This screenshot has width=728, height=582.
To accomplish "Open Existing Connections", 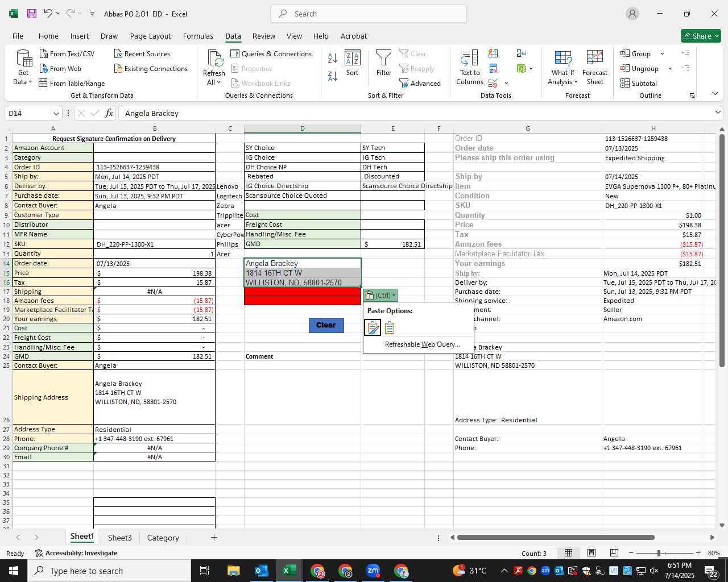I will (151, 68).
